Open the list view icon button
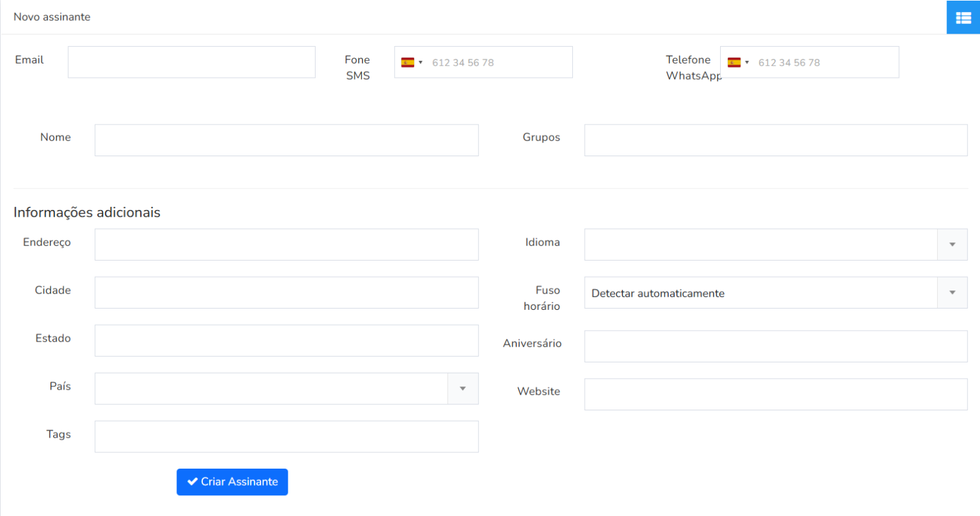Image resolution: width=980 pixels, height=516 pixels. (963, 17)
